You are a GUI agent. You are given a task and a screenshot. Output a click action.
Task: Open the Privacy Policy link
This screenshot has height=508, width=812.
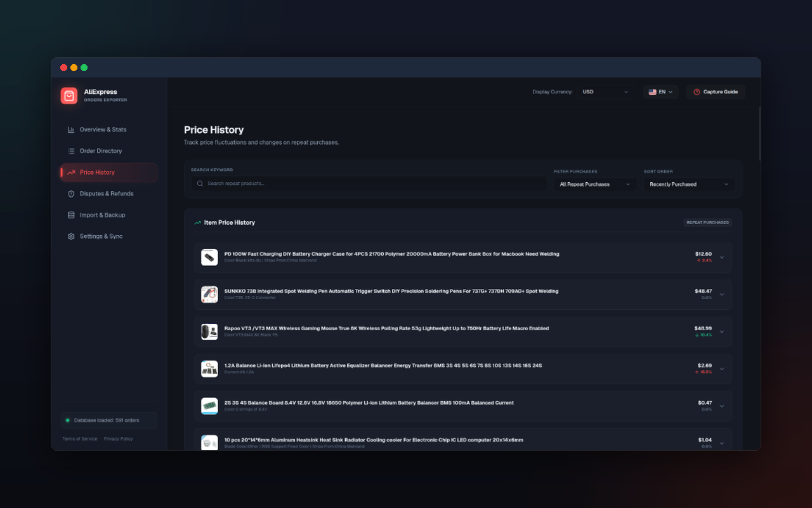119,439
